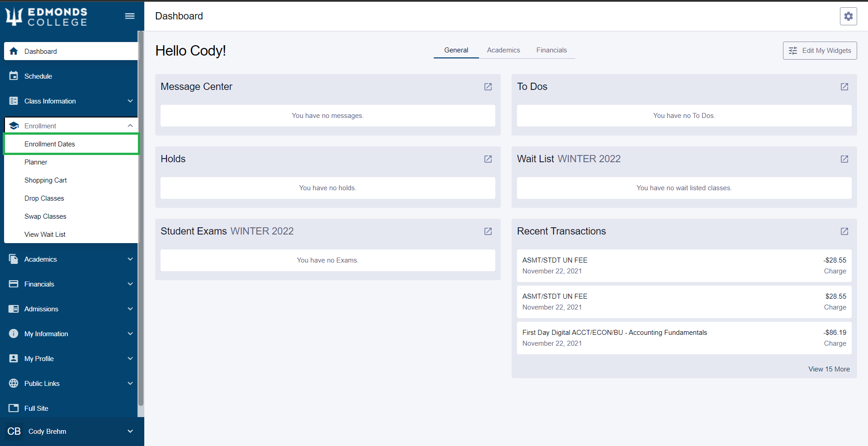Click the Cody Brehm account name
This screenshot has width=868, height=446.
(x=47, y=431)
